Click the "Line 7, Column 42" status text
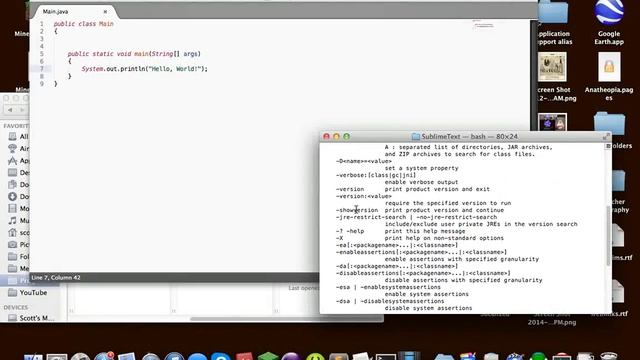 coord(56,278)
